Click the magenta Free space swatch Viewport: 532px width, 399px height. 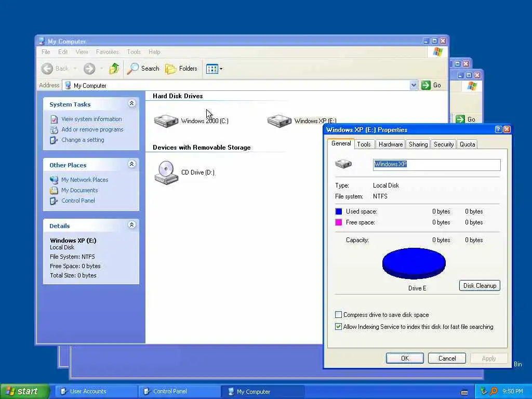(339, 222)
